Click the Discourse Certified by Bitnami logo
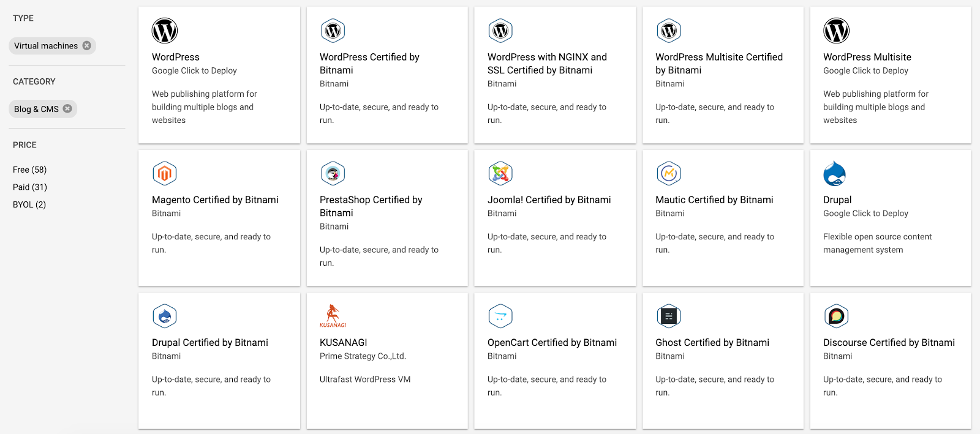This screenshot has height=434, width=980. coord(836,316)
